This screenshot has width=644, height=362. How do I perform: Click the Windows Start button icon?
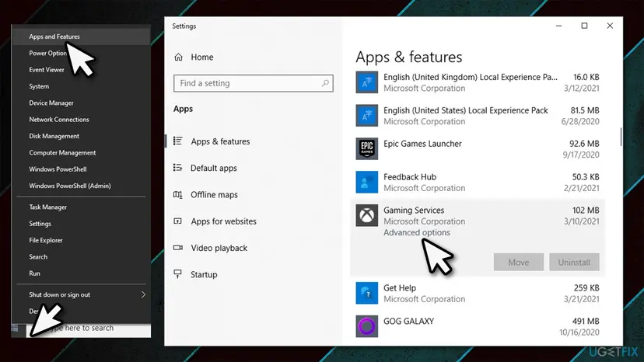(x=15, y=328)
